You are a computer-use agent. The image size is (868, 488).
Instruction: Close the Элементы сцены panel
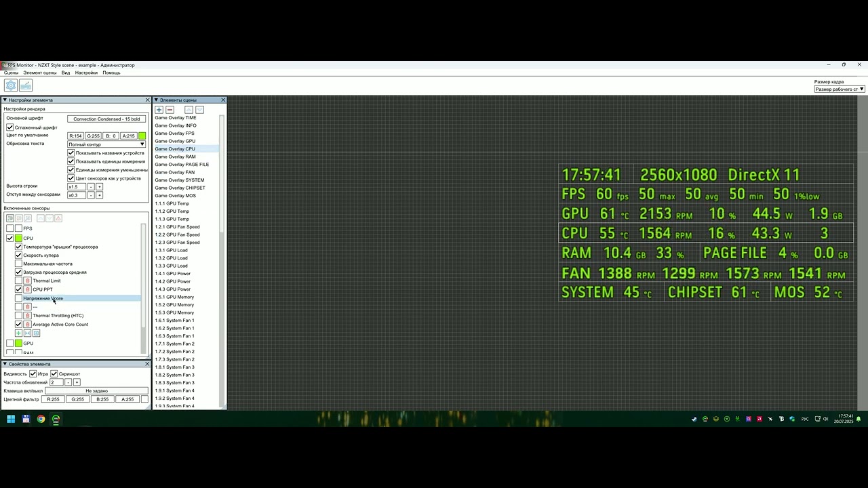[223, 100]
